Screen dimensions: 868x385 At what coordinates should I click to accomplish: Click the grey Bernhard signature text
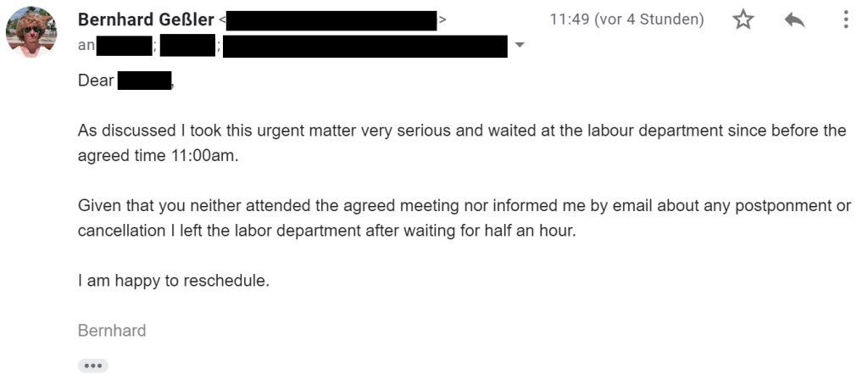click(112, 331)
